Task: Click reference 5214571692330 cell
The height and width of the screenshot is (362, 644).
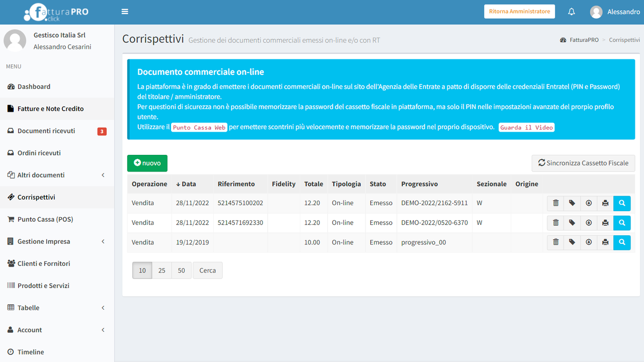Action: (x=240, y=223)
